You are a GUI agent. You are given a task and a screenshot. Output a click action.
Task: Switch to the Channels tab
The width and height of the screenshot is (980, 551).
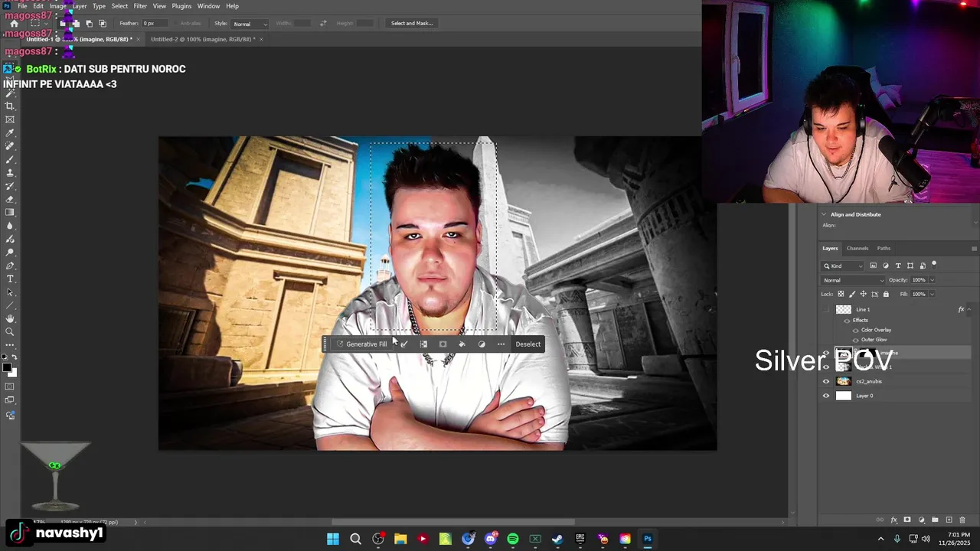[857, 249]
